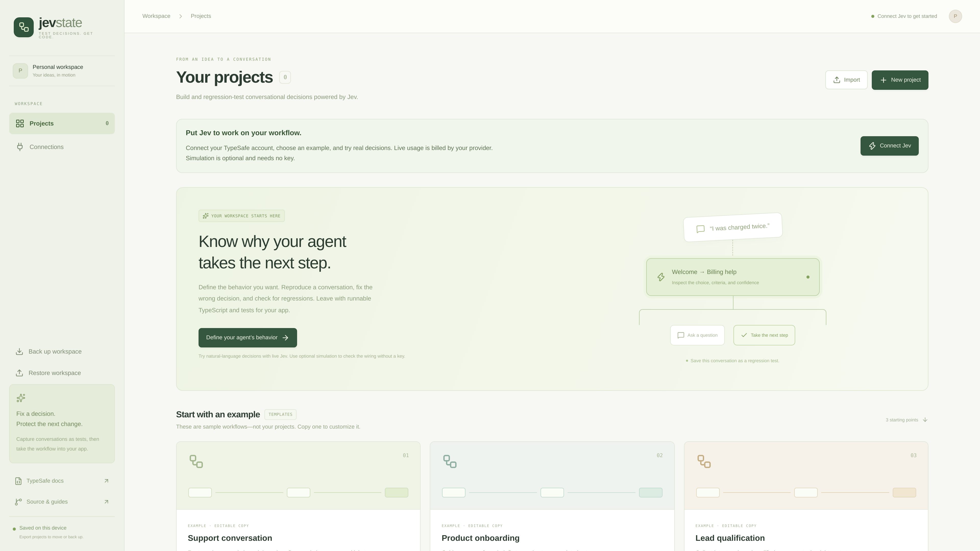
Task: Click the user avatar P in header
Action: click(955, 16)
